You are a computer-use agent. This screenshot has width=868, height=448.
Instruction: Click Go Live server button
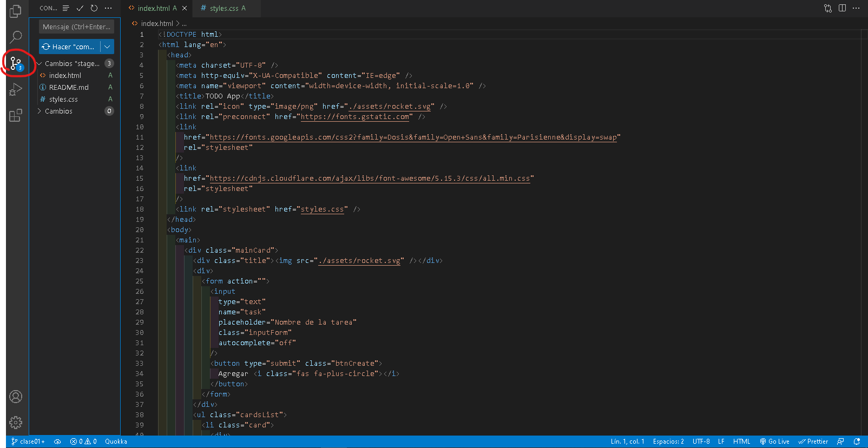774,442
